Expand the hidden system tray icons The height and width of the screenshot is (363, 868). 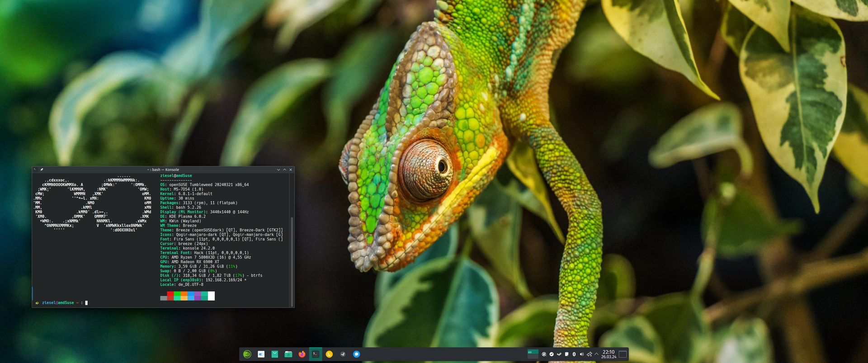(x=597, y=354)
